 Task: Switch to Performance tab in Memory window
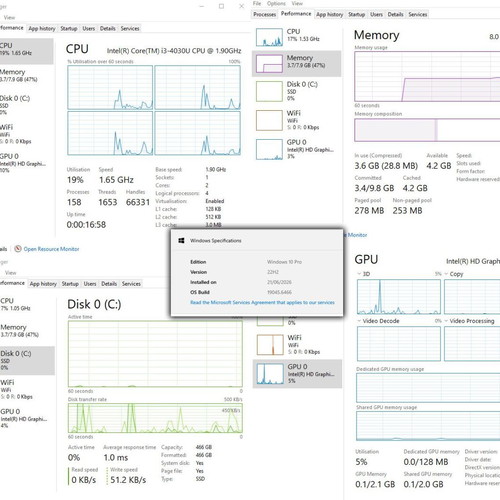coord(296,14)
